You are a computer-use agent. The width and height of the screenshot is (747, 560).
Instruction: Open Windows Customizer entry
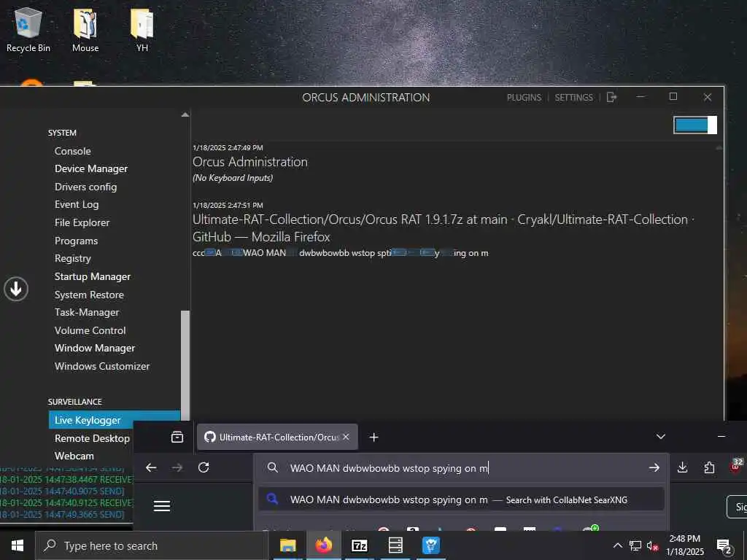(102, 366)
